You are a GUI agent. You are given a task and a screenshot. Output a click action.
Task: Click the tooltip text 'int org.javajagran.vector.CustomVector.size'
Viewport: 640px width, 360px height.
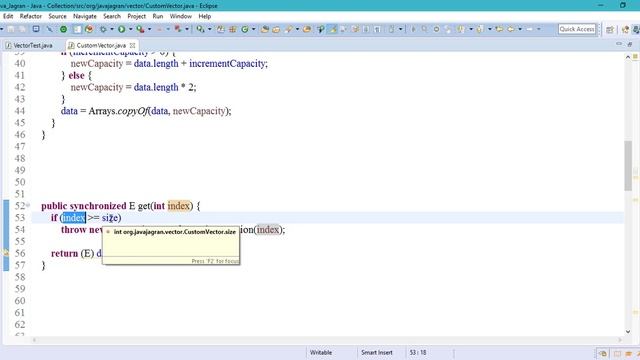pyautogui.click(x=174, y=231)
